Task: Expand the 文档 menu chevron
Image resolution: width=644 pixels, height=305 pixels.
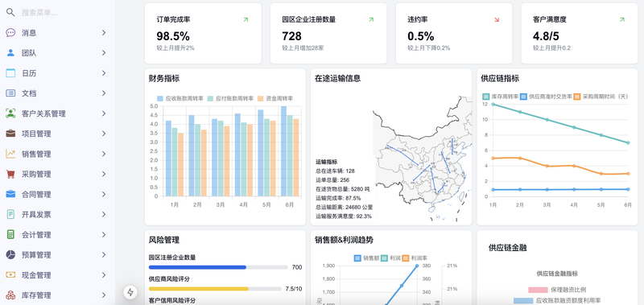Action: pos(104,93)
